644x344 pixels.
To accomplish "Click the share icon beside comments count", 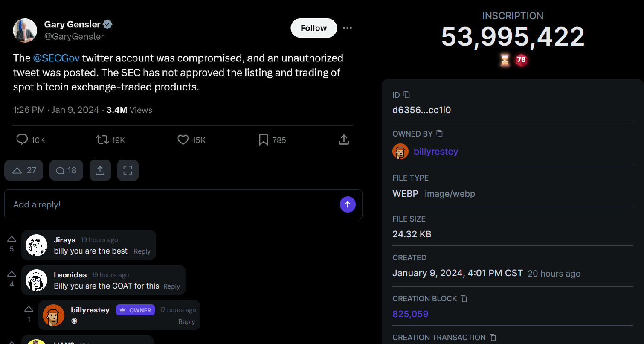I will (100, 170).
